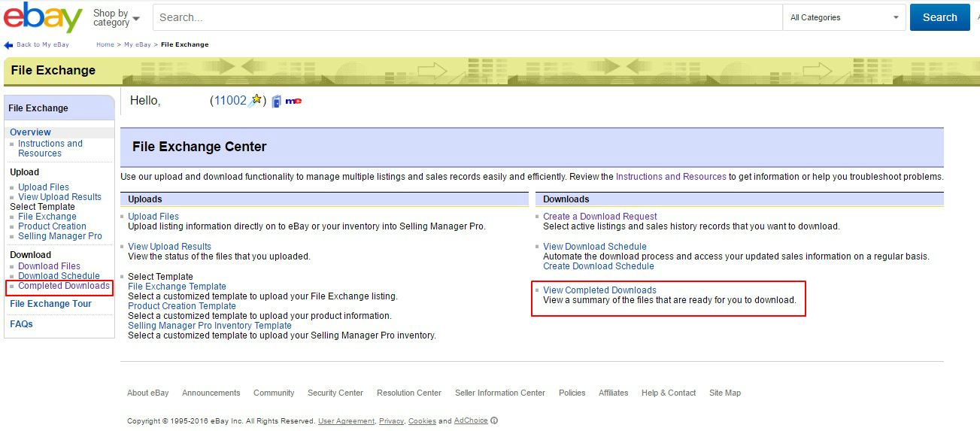Click the AdChoice info icon in footer
This screenshot has height=431, width=980.
point(494,420)
